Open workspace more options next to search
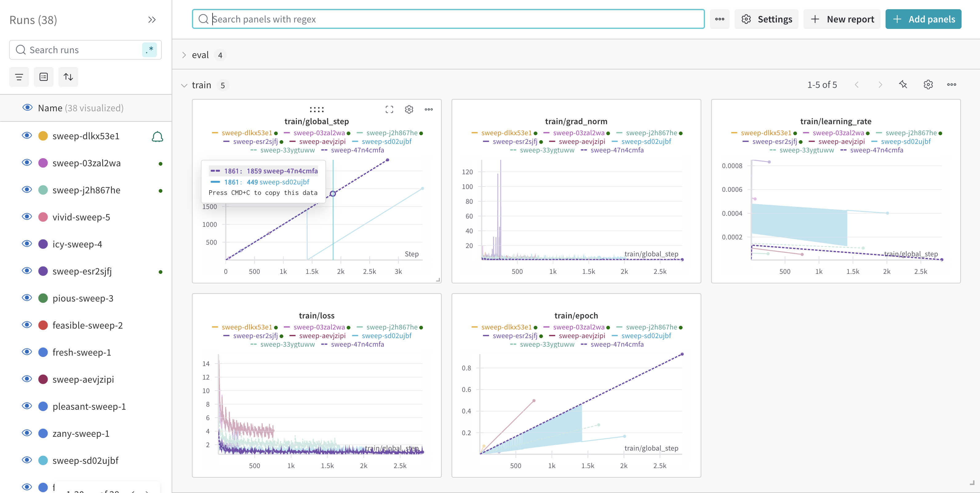Viewport: 980px width, 493px height. pyautogui.click(x=719, y=19)
